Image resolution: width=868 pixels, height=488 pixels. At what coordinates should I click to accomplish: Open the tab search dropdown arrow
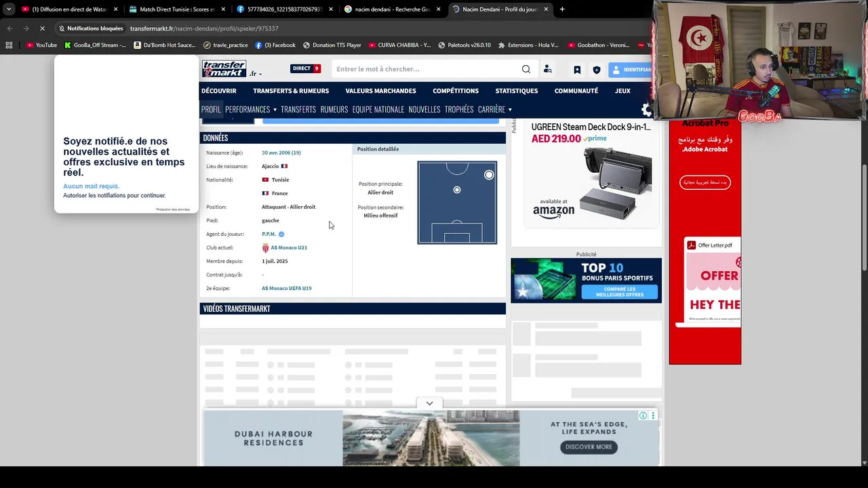(9, 9)
